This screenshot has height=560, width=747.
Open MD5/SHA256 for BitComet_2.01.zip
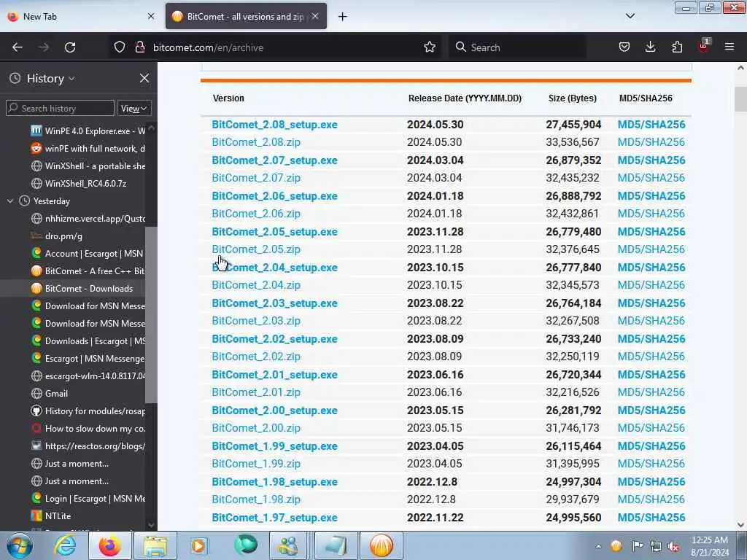click(651, 392)
